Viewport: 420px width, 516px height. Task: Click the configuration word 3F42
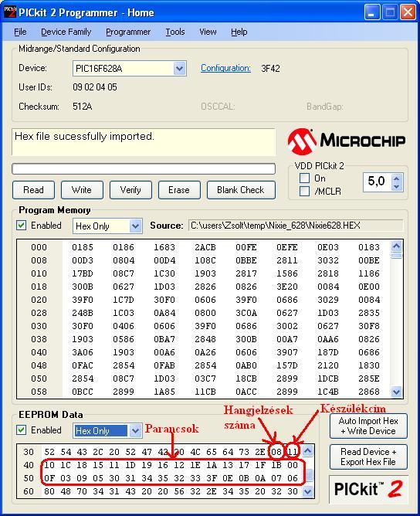tap(270, 69)
